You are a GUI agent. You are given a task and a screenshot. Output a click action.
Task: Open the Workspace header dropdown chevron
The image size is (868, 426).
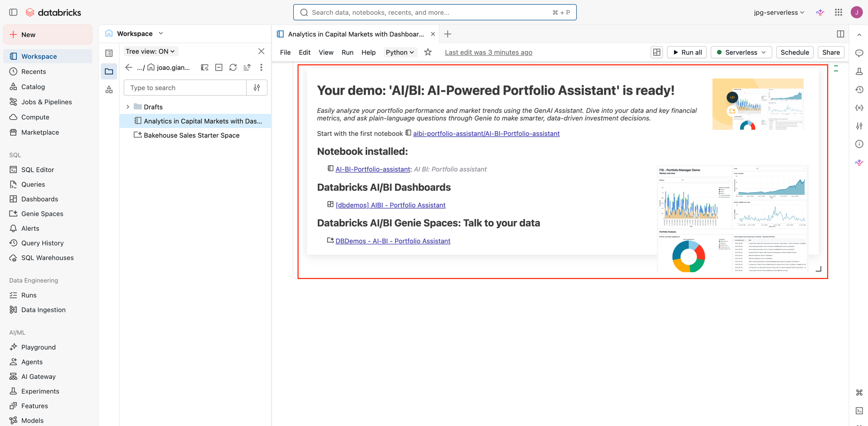click(x=161, y=33)
